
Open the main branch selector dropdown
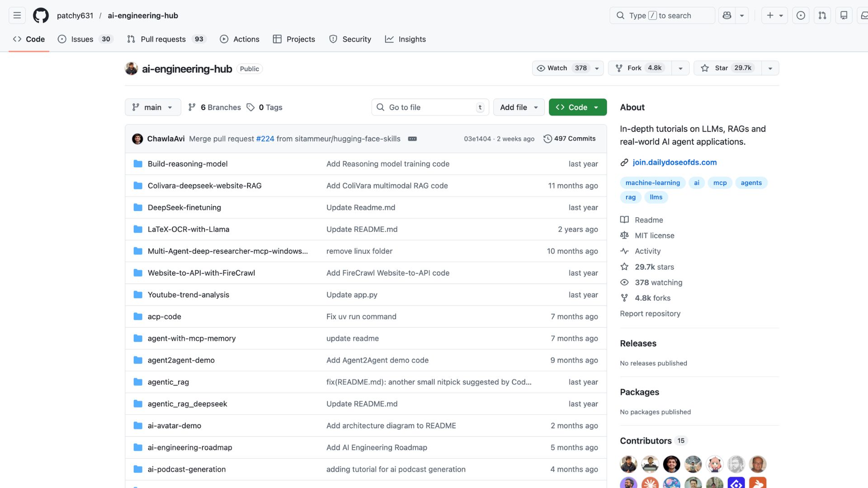pos(153,107)
